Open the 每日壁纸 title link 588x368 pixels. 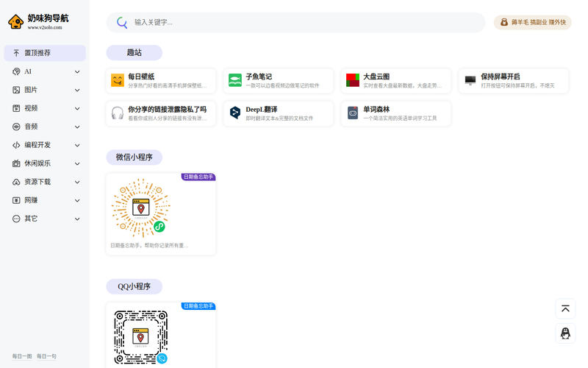pos(141,77)
